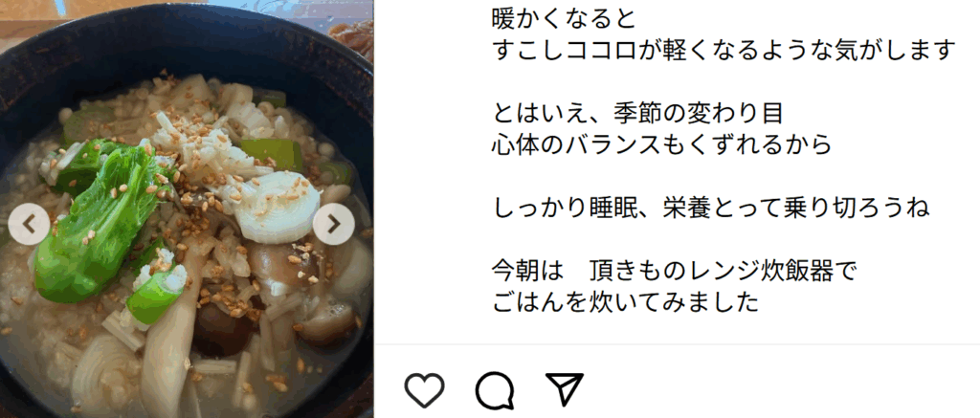
Task: Select the line しっかり睡眠、栄養とって乗り切ろうね
Action: 711,209
